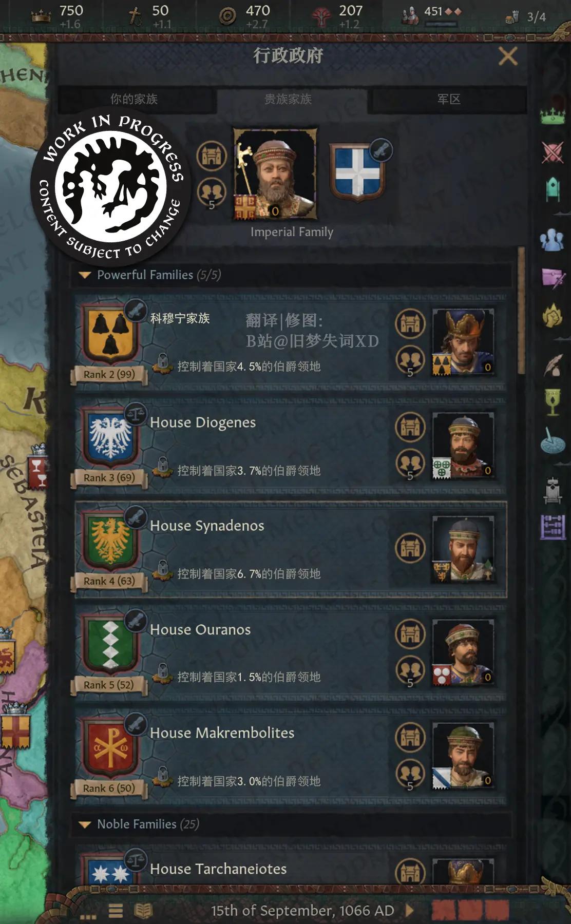The width and height of the screenshot is (571, 924).
Task: Switch to the 军区 tab
Action: 449,99
